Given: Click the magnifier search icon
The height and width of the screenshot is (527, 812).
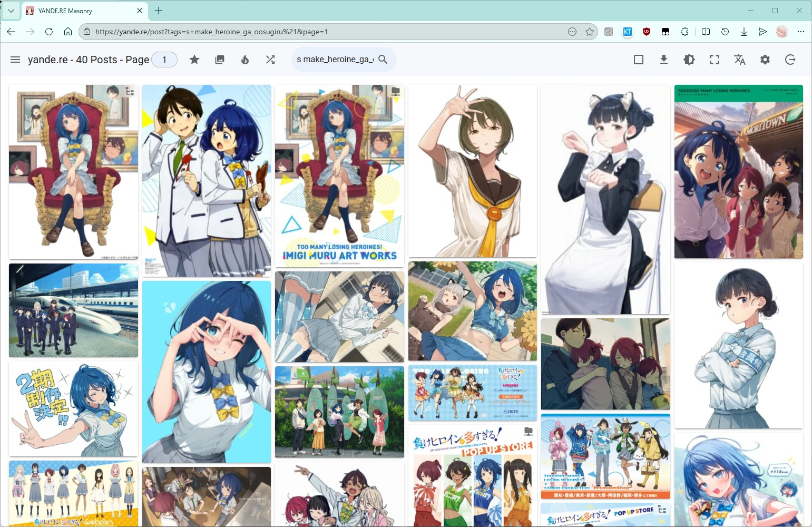Looking at the screenshot, I should [383, 60].
